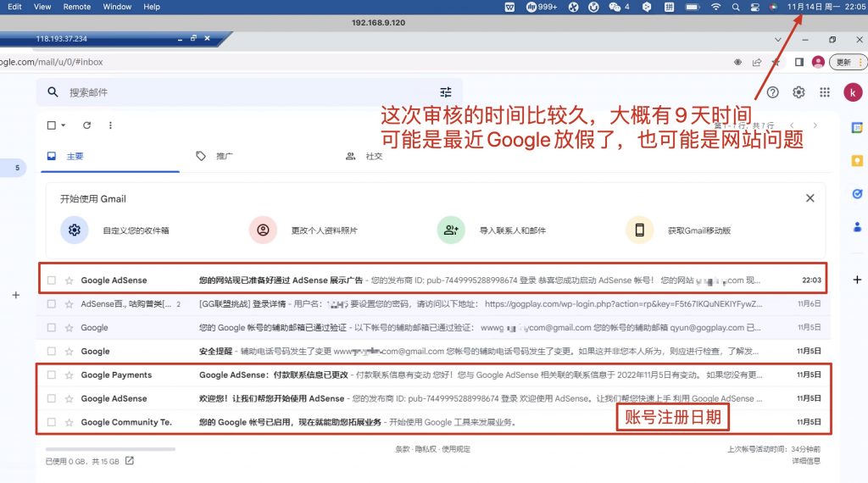Click the change profile photo icon
The height and width of the screenshot is (483, 868).
(263, 230)
